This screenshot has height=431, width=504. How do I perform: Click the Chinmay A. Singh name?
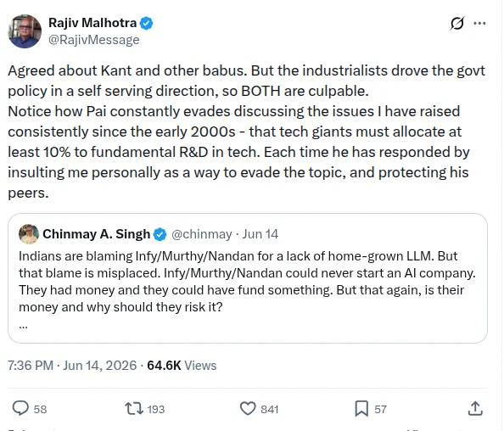coord(97,234)
